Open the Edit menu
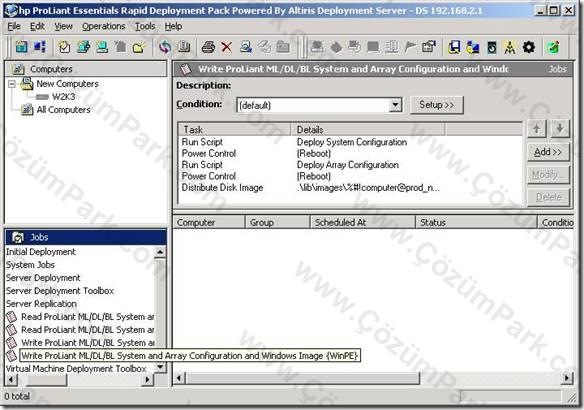Viewport: 584px width, 410px height. [x=37, y=26]
